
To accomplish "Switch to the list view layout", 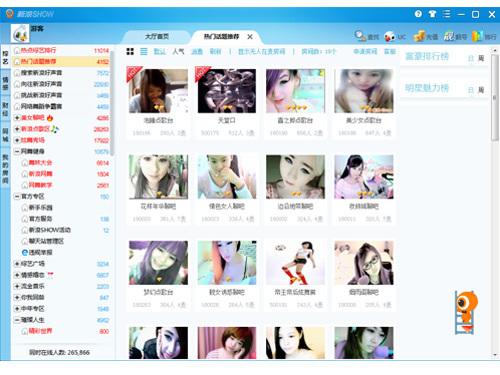I will click(x=144, y=51).
